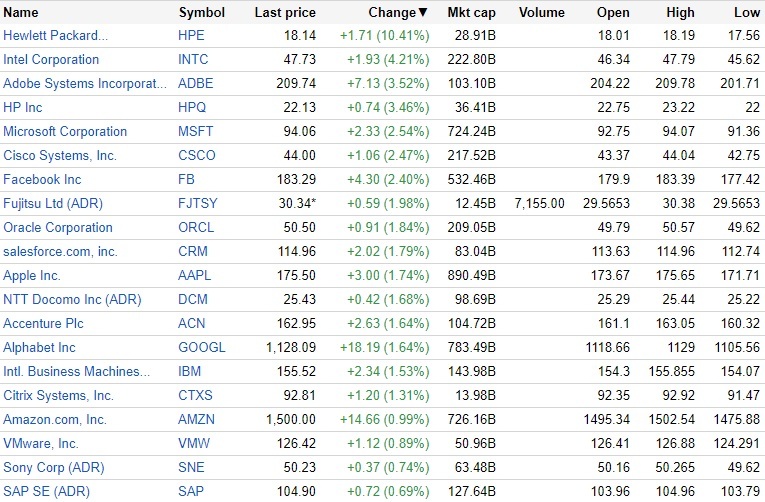This screenshot has height=502, width=765.
Task: Open the VMW symbol link
Action: click(x=194, y=444)
